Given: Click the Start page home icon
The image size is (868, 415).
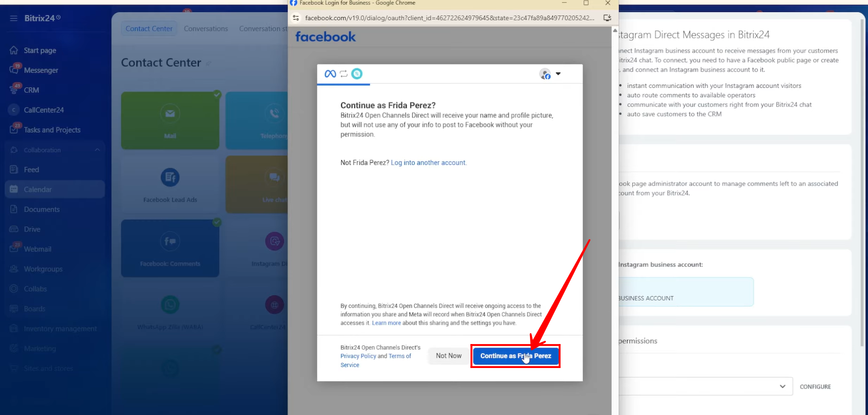Looking at the screenshot, I should click(14, 50).
